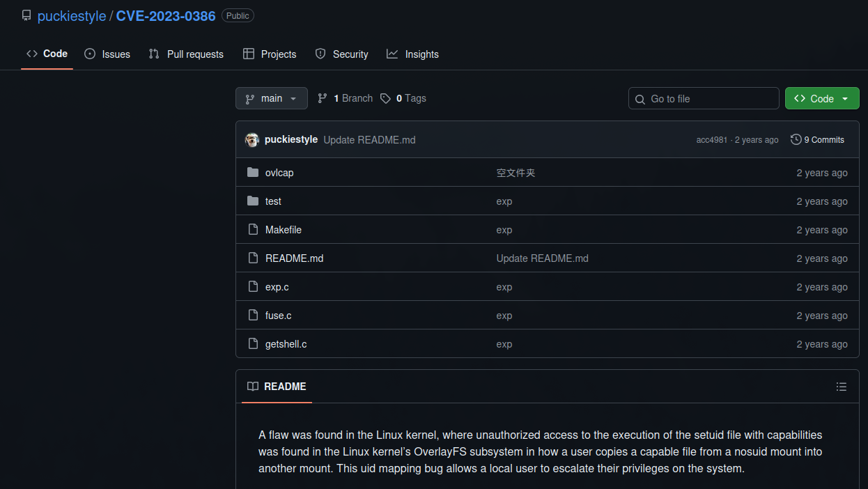Screen dimensions: 868x489
Task: Expand the main branch dropdown
Action: 271,99
